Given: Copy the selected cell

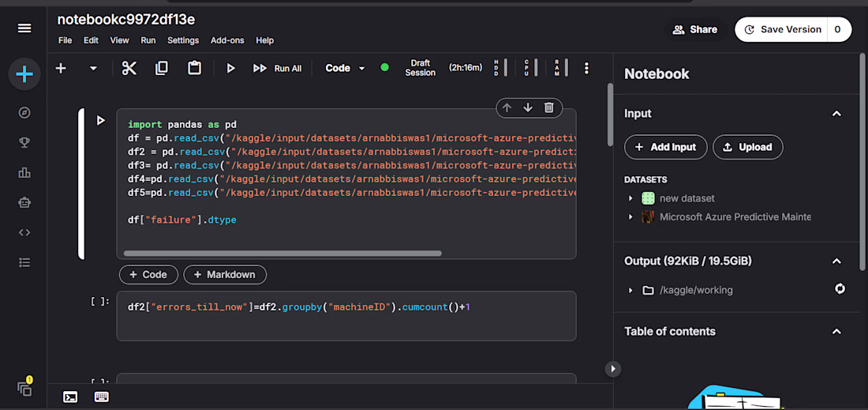Looking at the screenshot, I should coord(162,68).
